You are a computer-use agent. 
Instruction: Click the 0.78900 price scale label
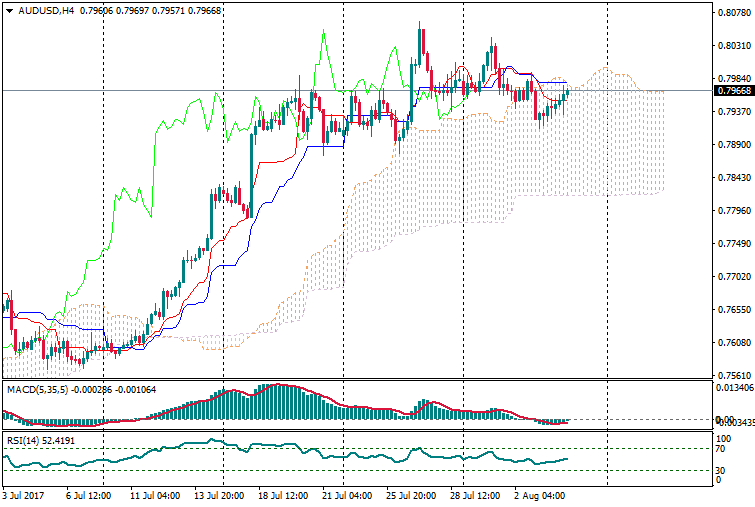click(x=733, y=144)
